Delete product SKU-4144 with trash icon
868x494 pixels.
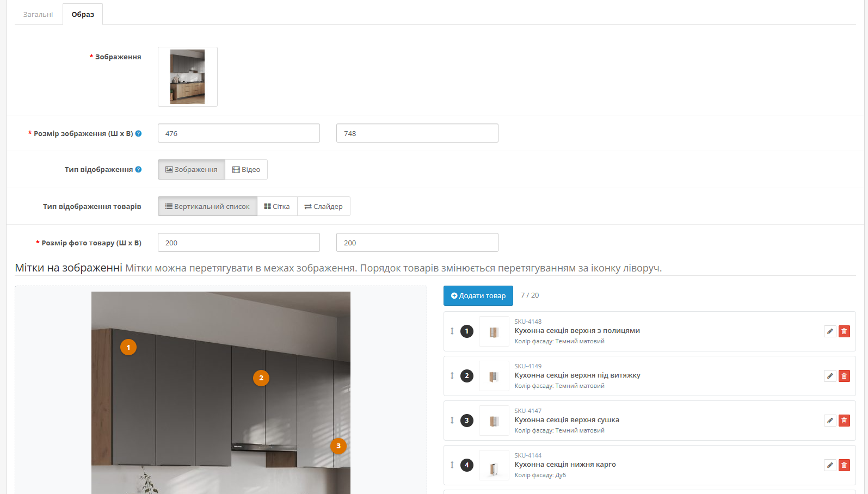click(x=844, y=465)
